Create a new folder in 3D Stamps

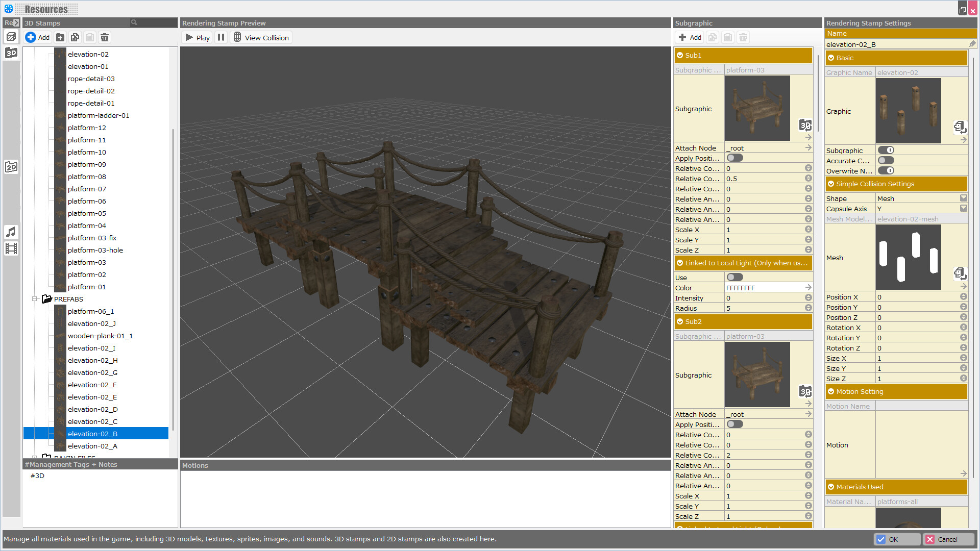click(60, 37)
